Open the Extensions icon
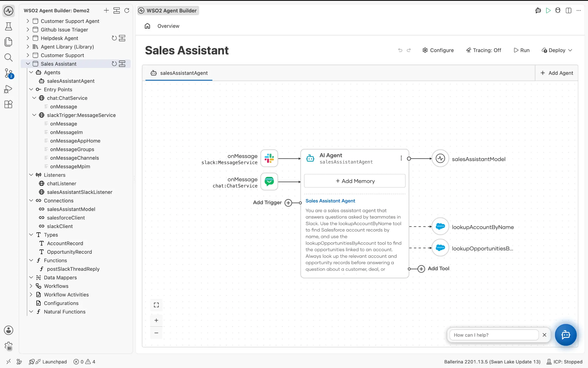The width and height of the screenshot is (588, 368). pyautogui.click(x=9, y=104)
